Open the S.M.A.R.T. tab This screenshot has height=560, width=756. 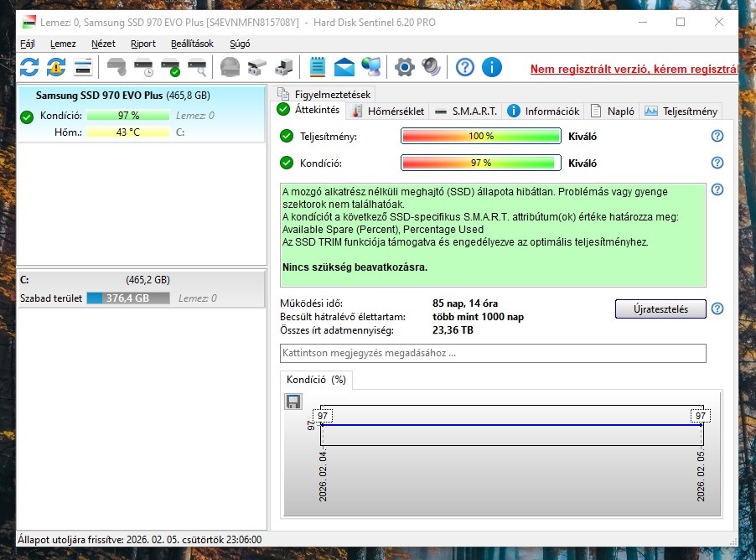click(x=466, y=111)
